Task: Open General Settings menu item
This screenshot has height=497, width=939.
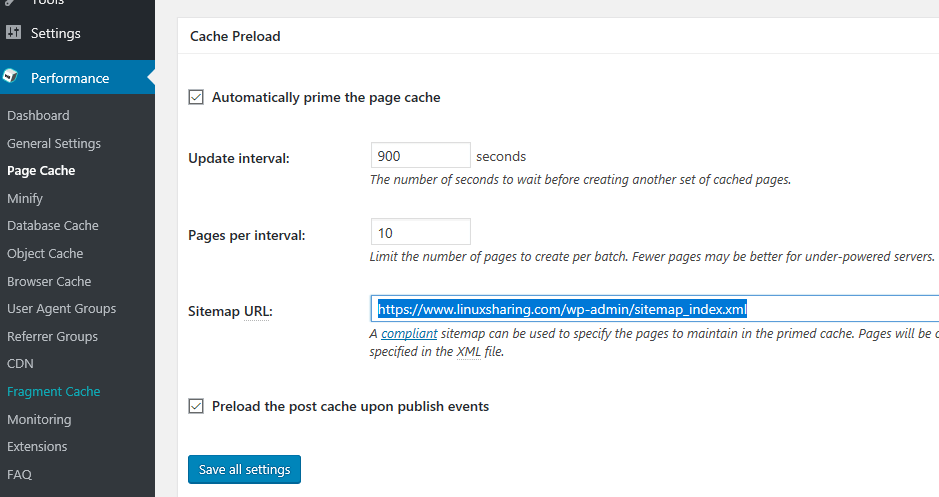Action: (54, 143)
